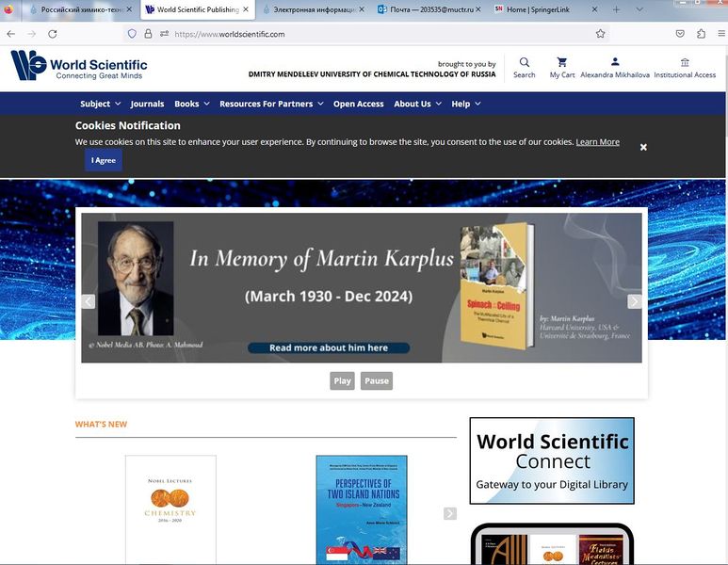Go to next carousel slide arrow
The height and width of the screenshot is (565, 728).
coord(635,301)
